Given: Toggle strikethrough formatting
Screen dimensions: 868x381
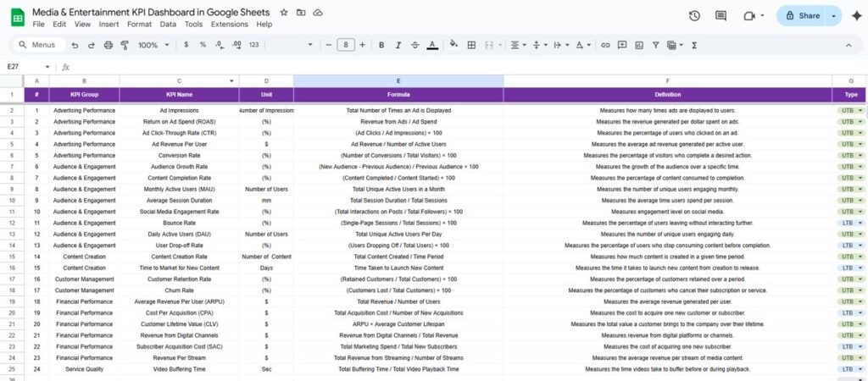Looking at the screenshot, I should coord(415,46).
